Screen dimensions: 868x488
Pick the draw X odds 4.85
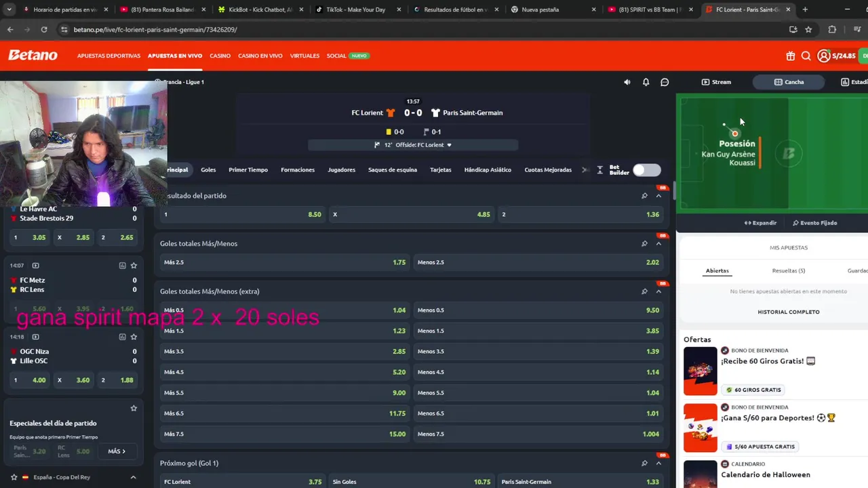[412, 214]
